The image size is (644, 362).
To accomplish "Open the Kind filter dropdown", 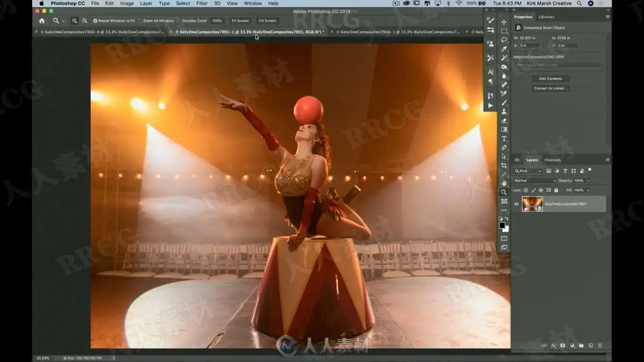I will click(x=528, y=171).
